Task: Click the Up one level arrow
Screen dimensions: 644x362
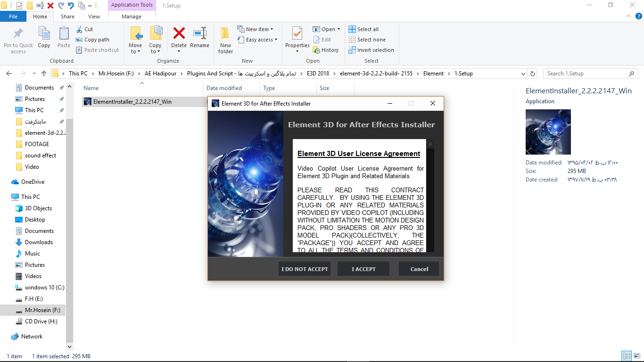Action: click(x=44, y=74)
